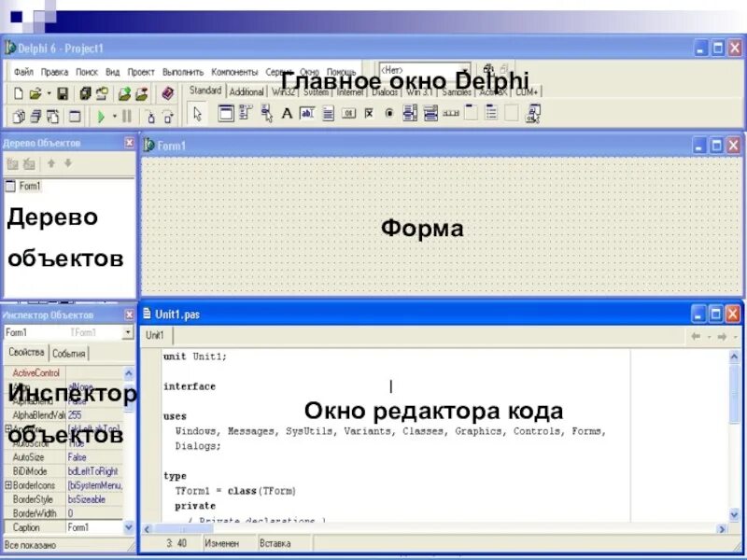Switch to the Additional palette tab
This screenshot has height=560, width=747.
[247, 91]
